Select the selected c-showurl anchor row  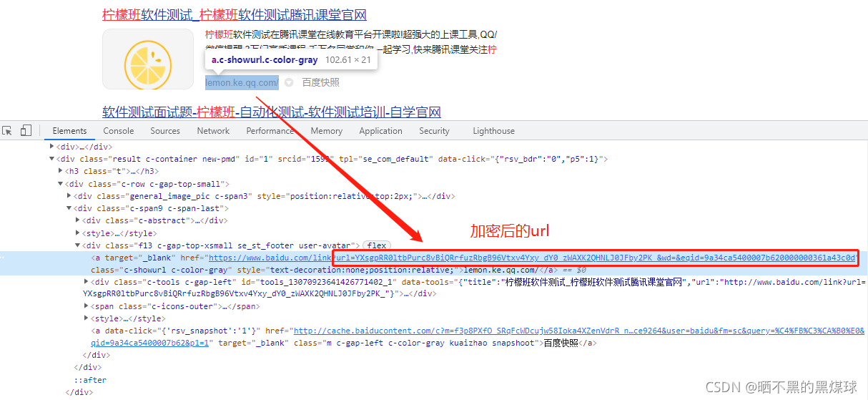(x=434, y=263)
